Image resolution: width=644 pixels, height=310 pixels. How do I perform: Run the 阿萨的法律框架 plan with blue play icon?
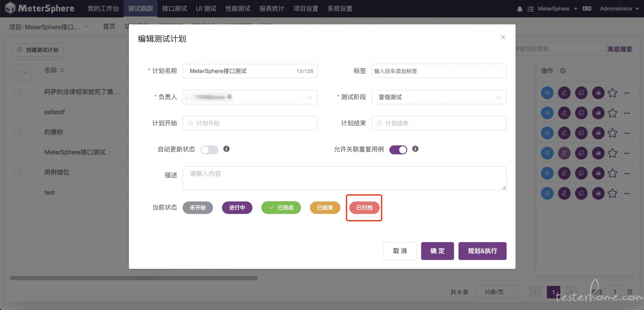pyautogui.click(x=547, y=93)
